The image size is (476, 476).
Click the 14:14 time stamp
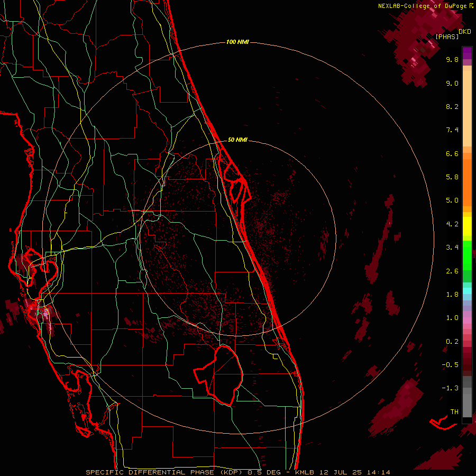pos(379,472)
